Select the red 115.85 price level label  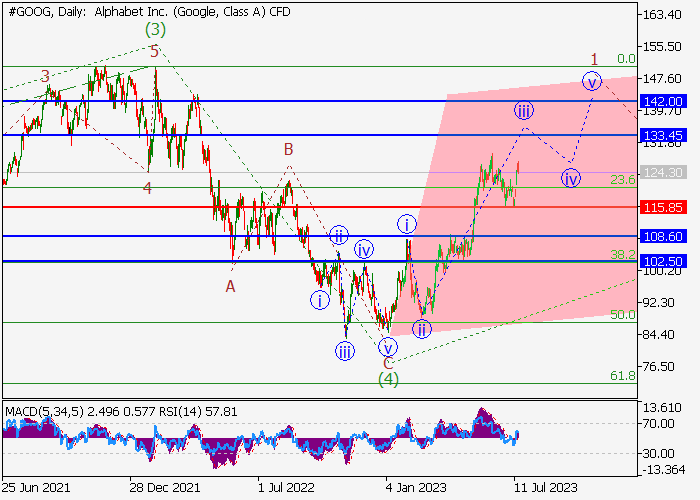click(x=663, y=207)
